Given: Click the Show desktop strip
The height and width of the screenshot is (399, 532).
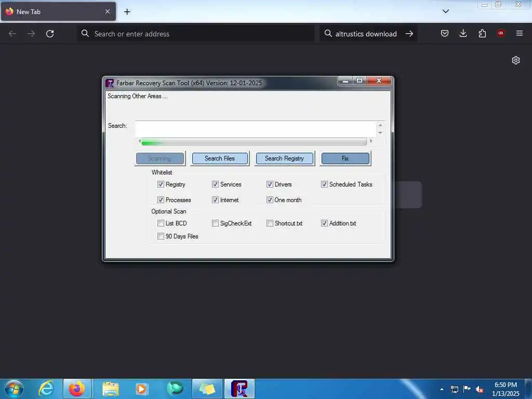Looking at the screenshot, I should [528, 389].
